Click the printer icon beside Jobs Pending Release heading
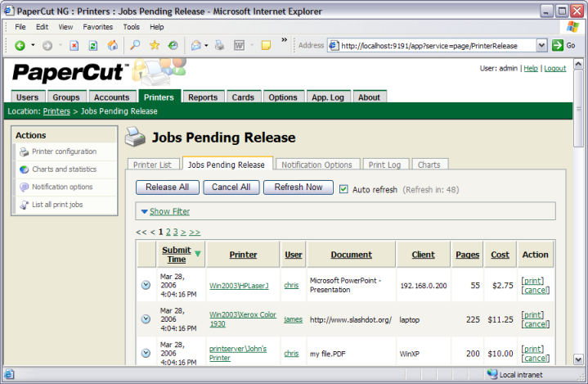588x384 pixels. pyautogui.click(x=135, y=137)
